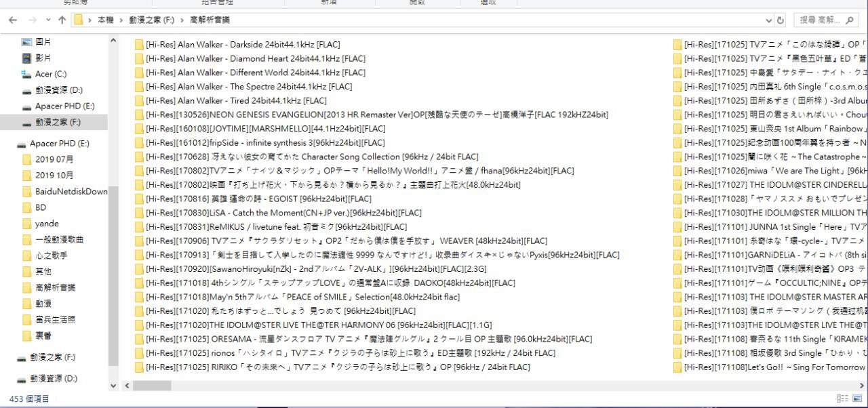
Task: Go up one folder level
Action: click(62, 20)
